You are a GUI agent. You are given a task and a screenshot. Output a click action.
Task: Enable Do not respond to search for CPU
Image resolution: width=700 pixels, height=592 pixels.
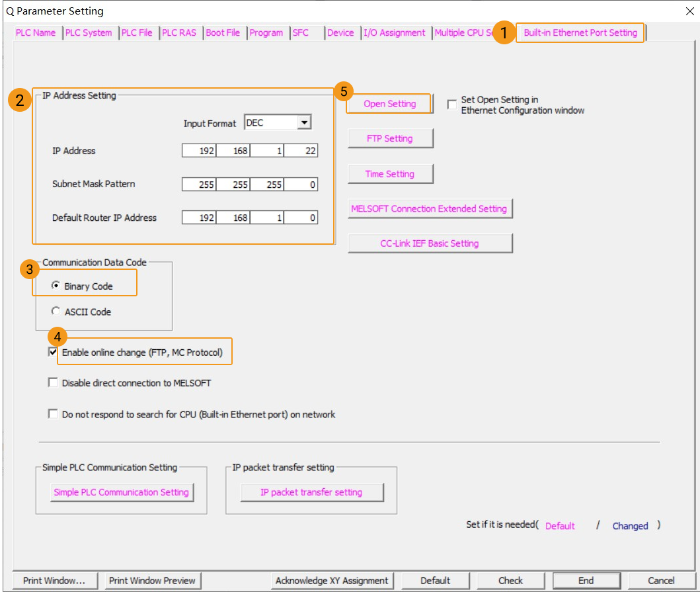click(53, 414)
